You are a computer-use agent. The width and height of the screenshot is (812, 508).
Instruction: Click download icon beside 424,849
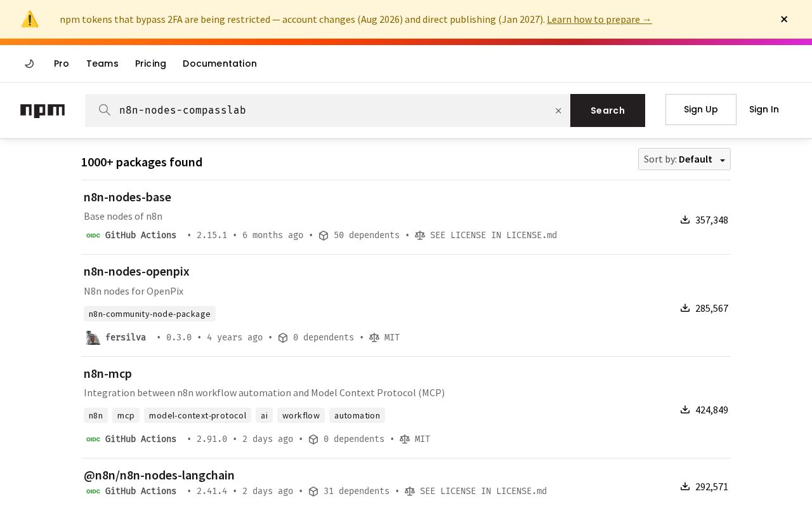point(685,410)
